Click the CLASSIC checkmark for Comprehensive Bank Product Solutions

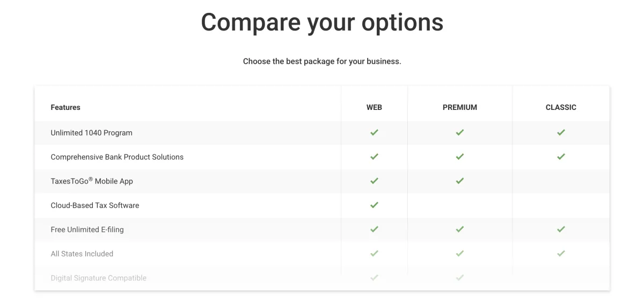tap(561, 157)
